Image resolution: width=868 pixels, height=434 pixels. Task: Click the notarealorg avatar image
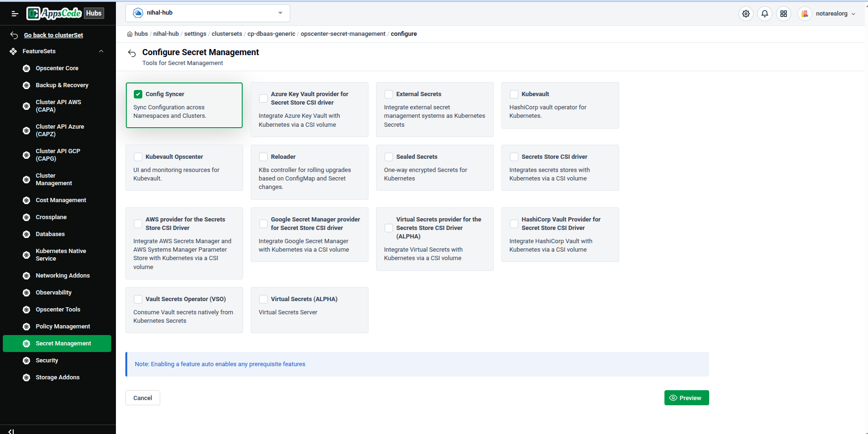pyautogui.click(x=805, y=14)
